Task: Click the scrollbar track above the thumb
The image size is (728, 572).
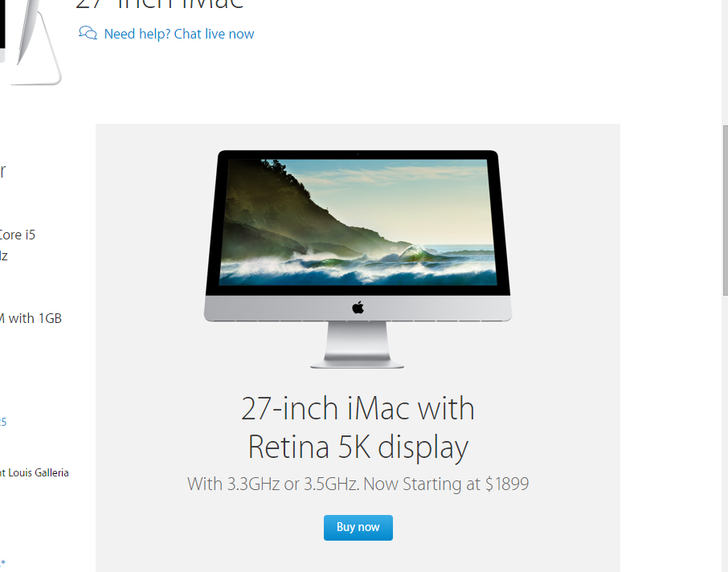Action: point(726,63)
